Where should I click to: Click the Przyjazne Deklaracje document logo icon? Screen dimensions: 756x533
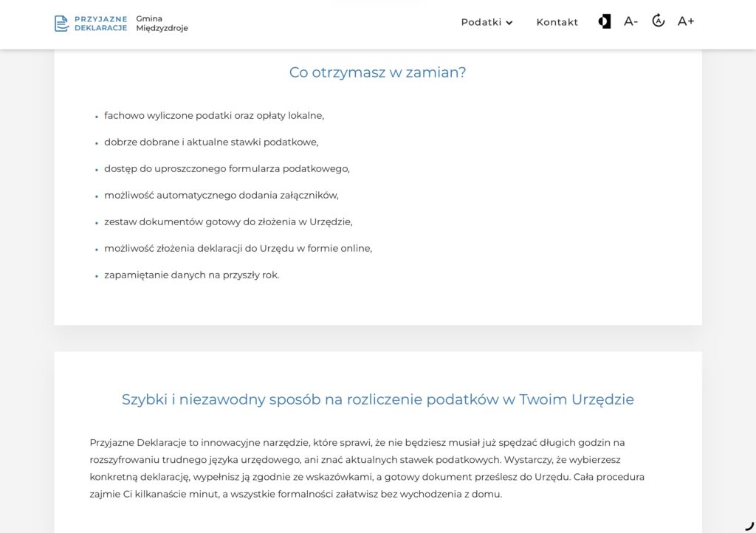pyautogui.click(x=62, y=23)
